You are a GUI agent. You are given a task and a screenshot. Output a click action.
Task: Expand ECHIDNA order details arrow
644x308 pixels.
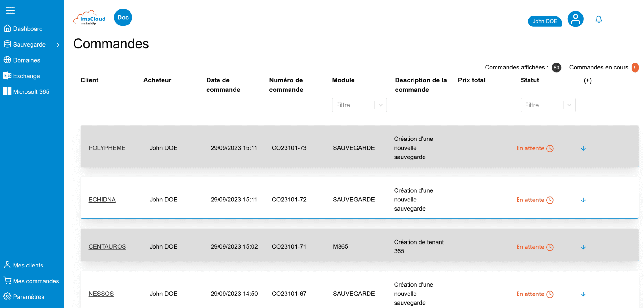(583, 200)
